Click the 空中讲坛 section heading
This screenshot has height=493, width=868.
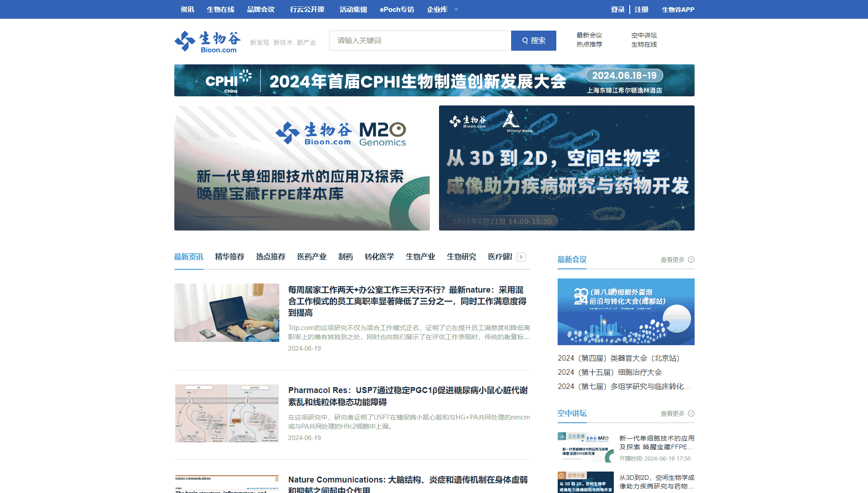point(572,413)
